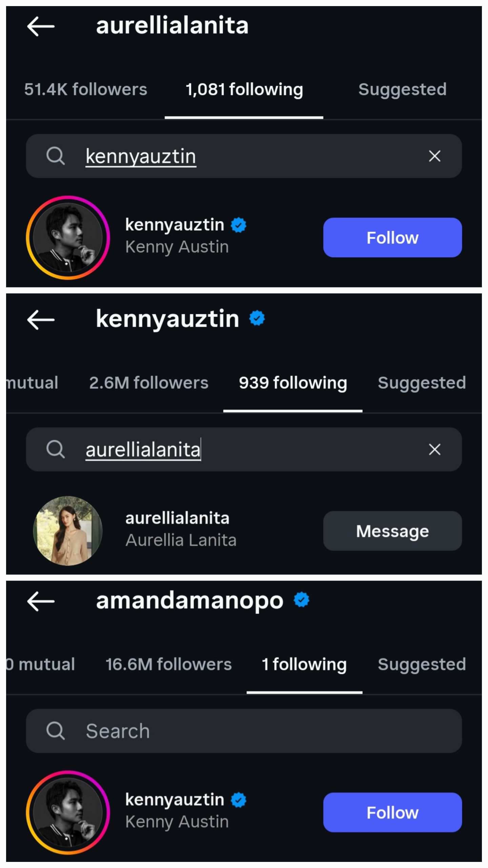The height and width of the screenshot is (868, 488).
Task: Clear the kennyauztin search text
Action: click(x=434, y=156)
